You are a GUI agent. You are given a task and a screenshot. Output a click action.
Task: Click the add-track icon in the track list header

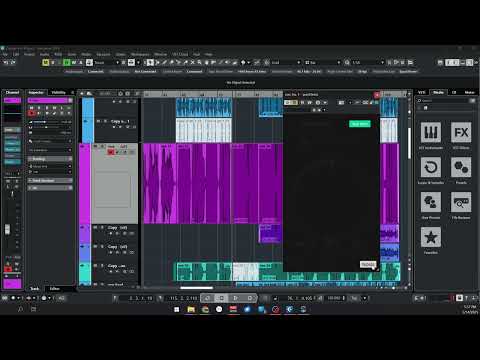(82, 94)
